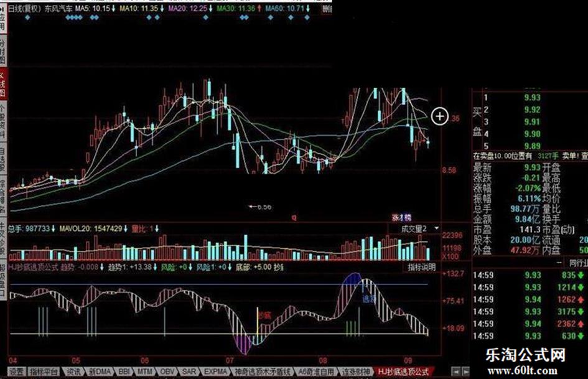Click the 金额 9.84亿 value
The height and width of the screenshot is (379, 588).
pyautogui.click(x=527, y=219)
